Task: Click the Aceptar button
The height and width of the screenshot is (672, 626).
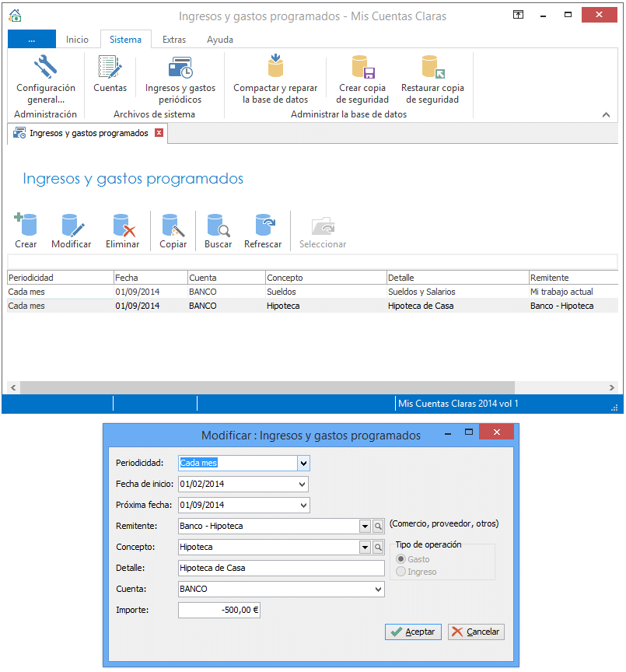Action: [x=413, y=632]
